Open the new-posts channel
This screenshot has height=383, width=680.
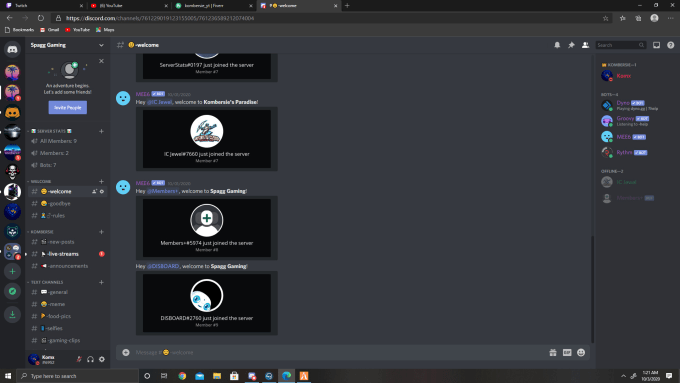[67, 242]
